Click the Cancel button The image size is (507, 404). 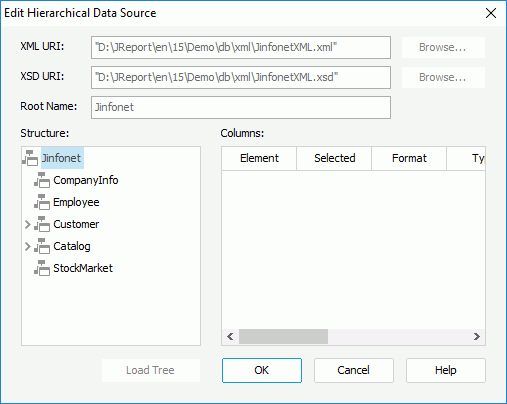coord(353,370)
